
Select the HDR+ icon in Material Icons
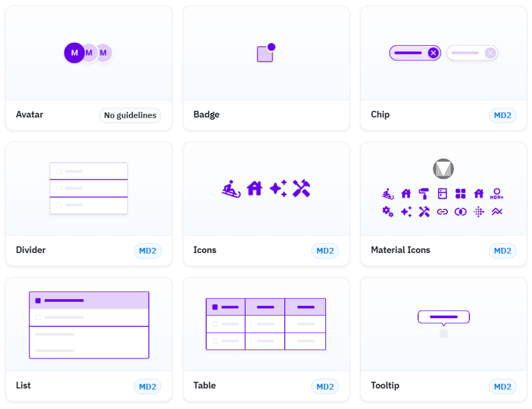click(x=497, y=194)
